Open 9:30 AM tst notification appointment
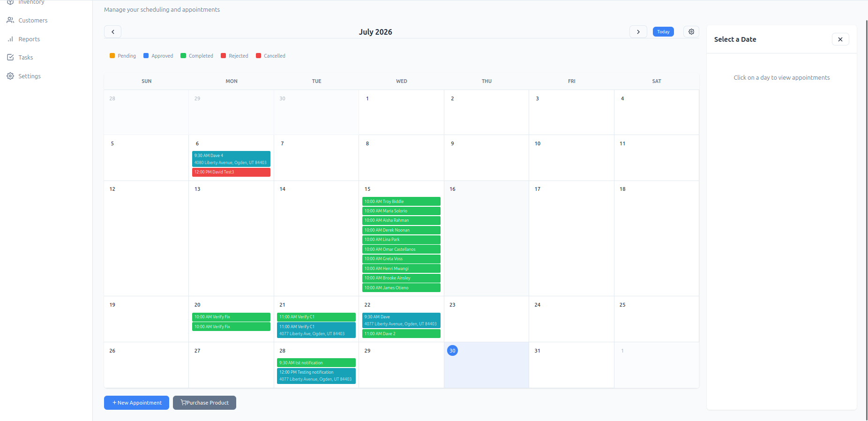868x421 pixels. (316, 363)
